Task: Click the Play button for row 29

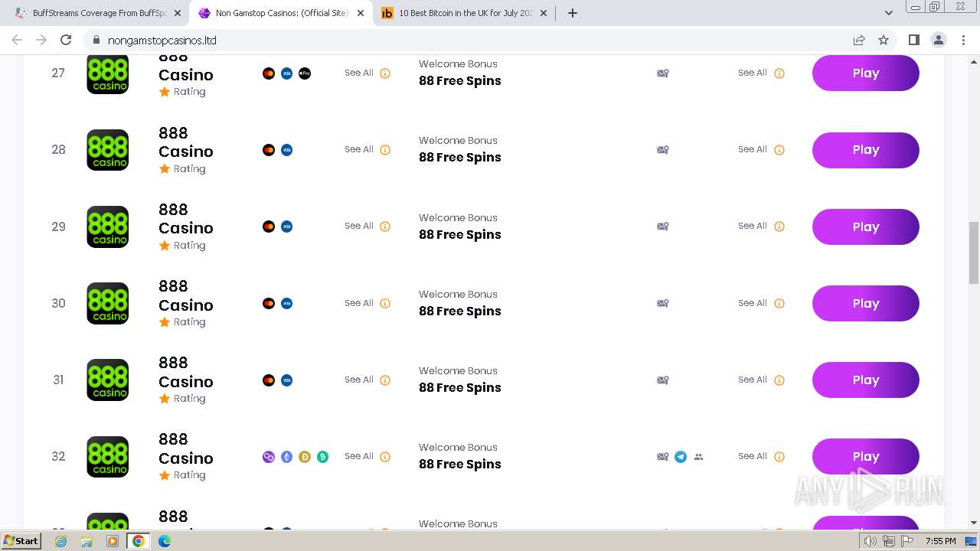Action: point(866,227)
